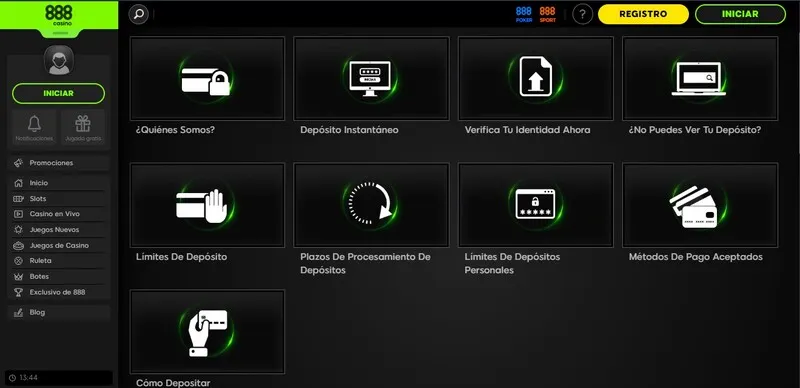Click the sidebar INICIAR button
The image size is (800, 388).
58,93
